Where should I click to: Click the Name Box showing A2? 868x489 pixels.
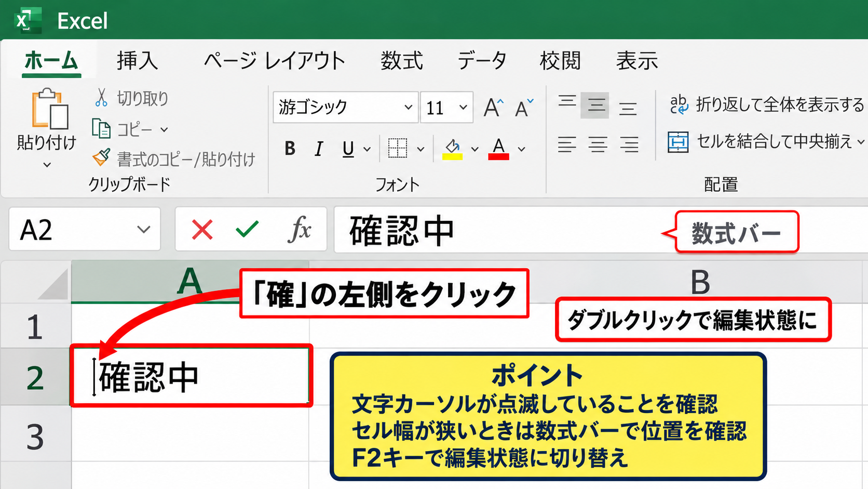85,229
